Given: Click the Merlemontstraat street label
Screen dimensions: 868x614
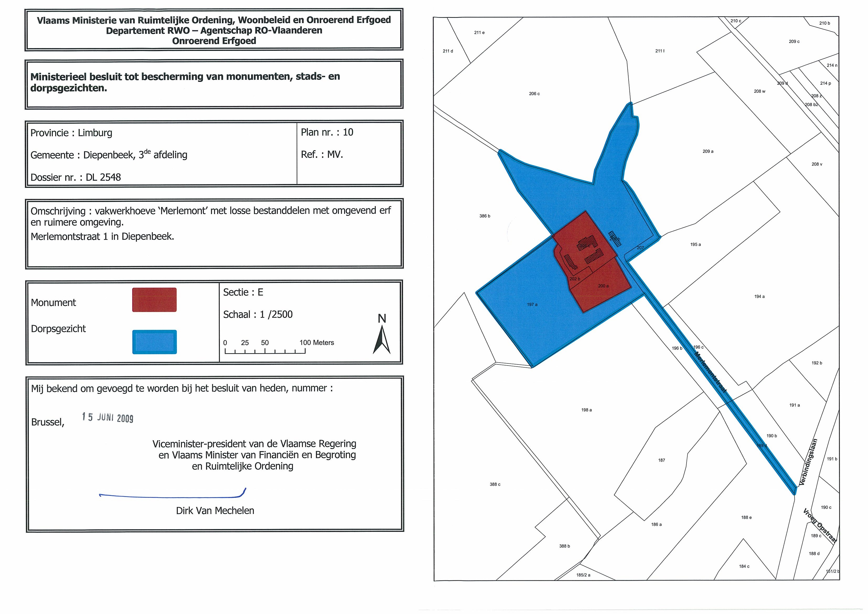Looking at the screenshot, I should [711, 372].
